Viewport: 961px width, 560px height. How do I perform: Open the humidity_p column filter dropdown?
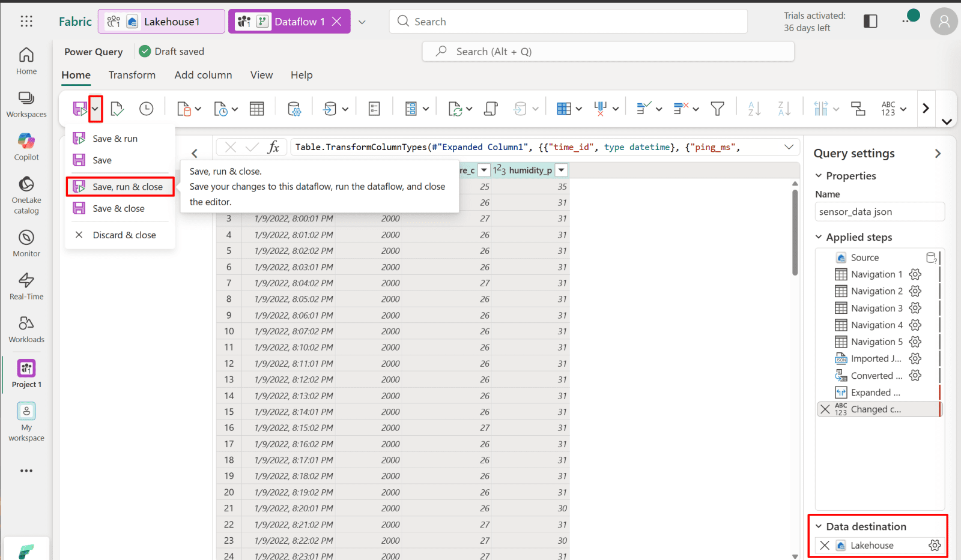click(x=562, y=170)
